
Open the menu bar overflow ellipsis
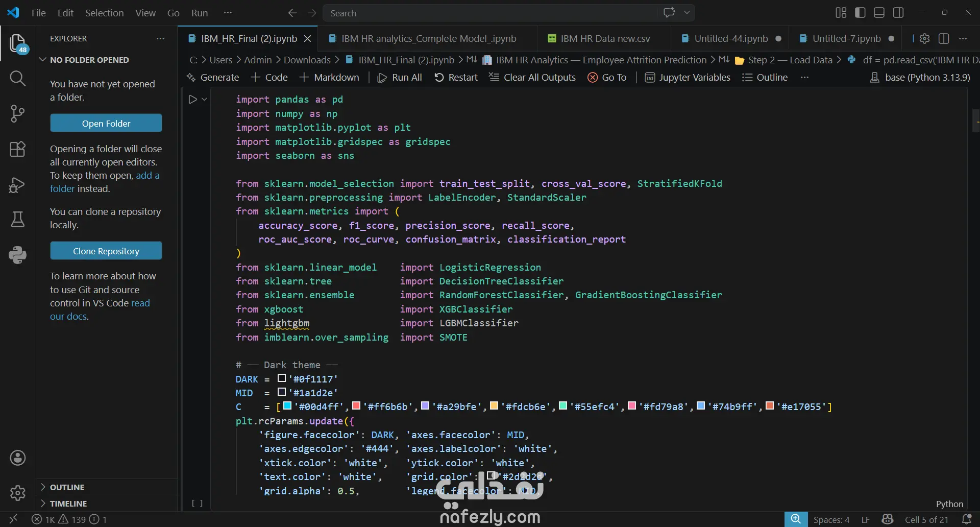click(228, 13)
